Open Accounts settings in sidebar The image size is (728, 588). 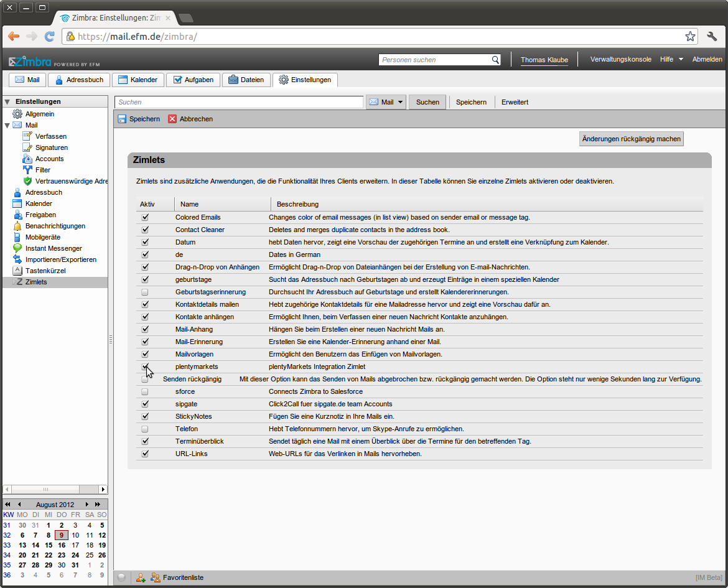(44, 159)
